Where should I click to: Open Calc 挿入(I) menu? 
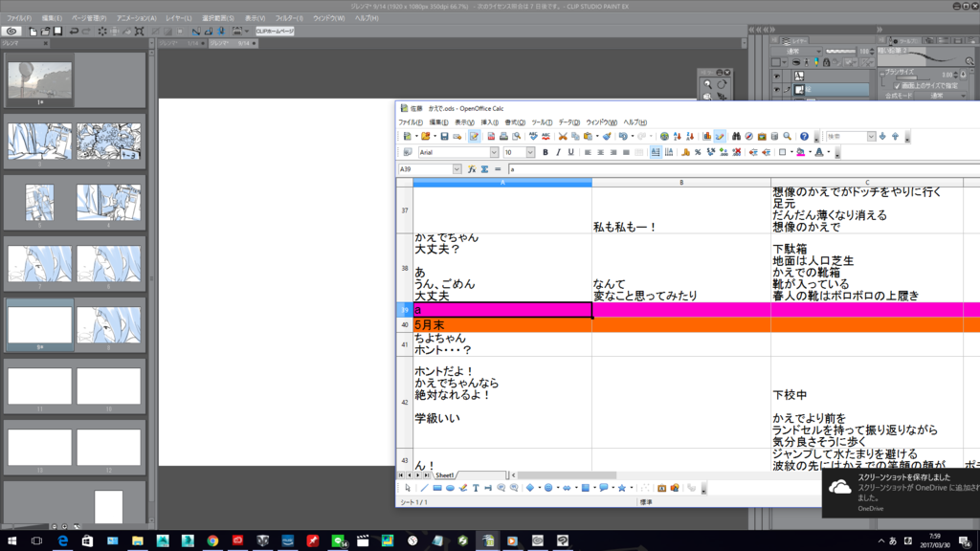tap(489, 122)
